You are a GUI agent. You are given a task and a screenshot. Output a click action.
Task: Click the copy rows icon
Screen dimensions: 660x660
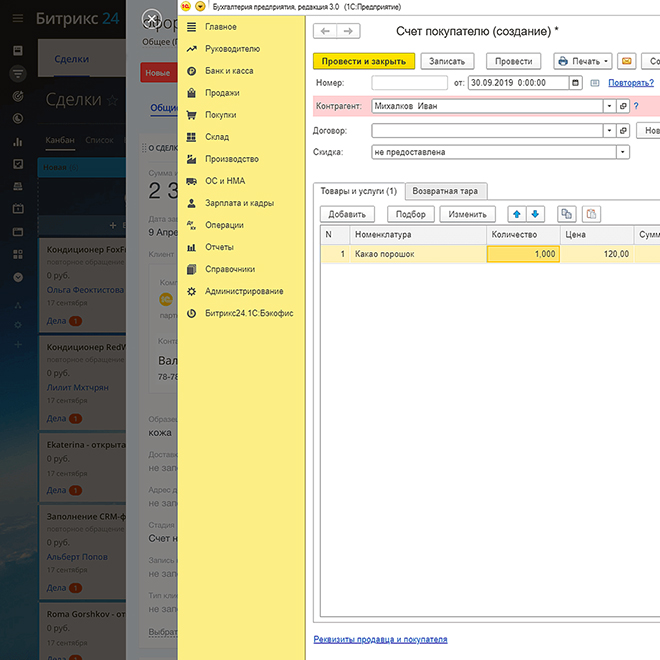(567, 214)
